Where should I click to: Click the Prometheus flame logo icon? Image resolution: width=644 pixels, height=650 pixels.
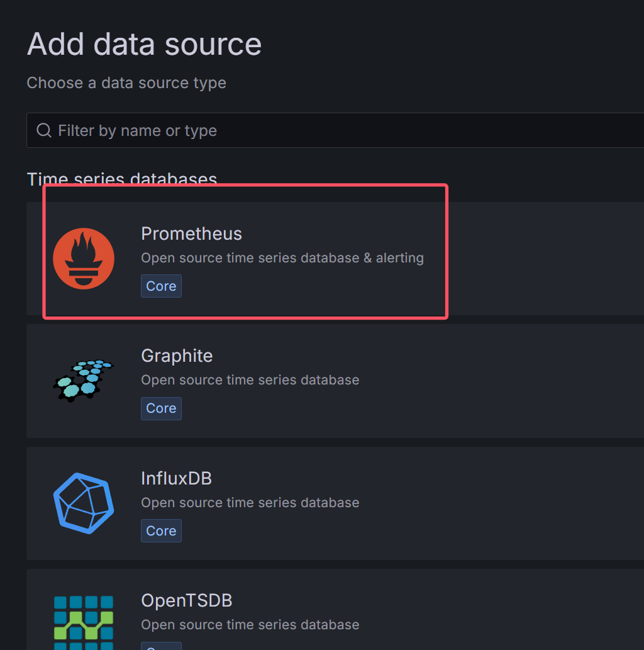[x=84, y=259]
